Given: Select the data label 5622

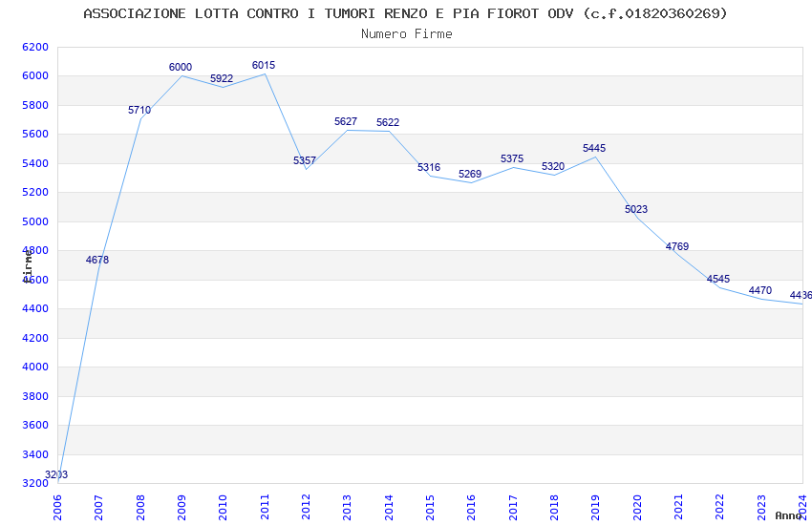Looking at the screenshot, I should pyautogui.click(x=388, y=122).
